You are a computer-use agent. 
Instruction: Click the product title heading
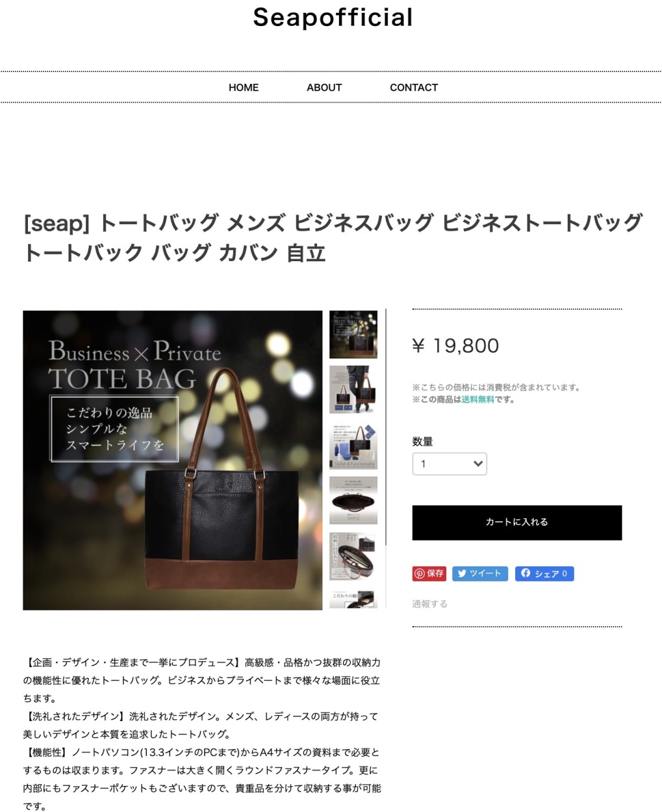tap(333, 238)
